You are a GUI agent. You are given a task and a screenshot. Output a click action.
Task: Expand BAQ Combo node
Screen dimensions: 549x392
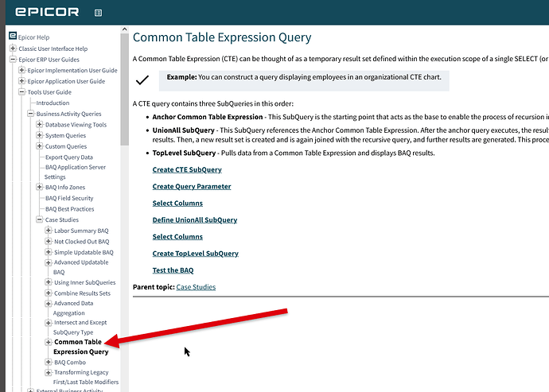(49, 362)
